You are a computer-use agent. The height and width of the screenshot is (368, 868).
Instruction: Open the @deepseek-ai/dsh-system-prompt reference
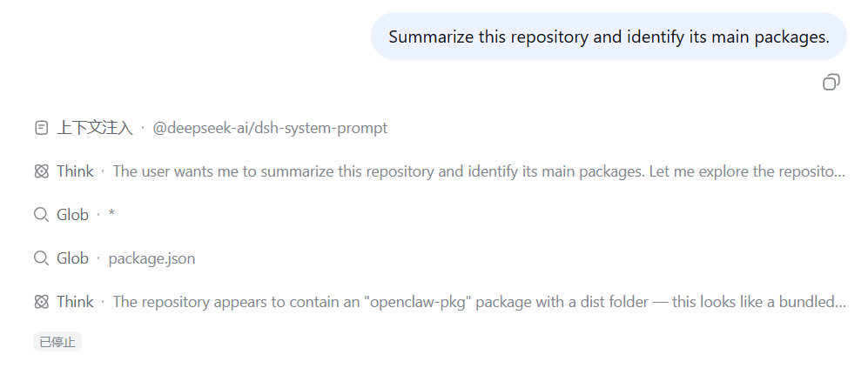270,128
